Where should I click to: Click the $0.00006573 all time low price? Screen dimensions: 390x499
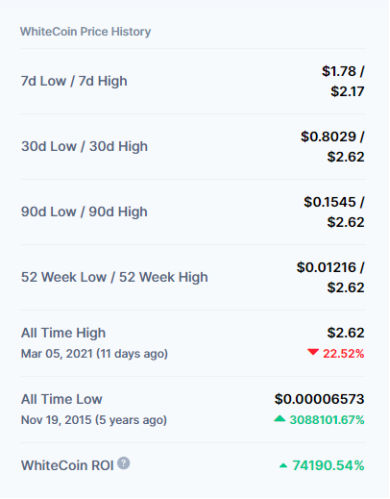(x=319, y=399)
